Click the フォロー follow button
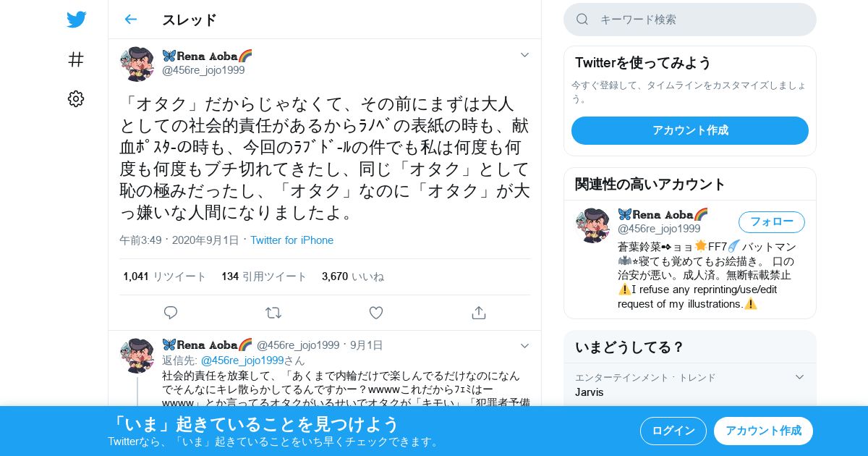 772,222
